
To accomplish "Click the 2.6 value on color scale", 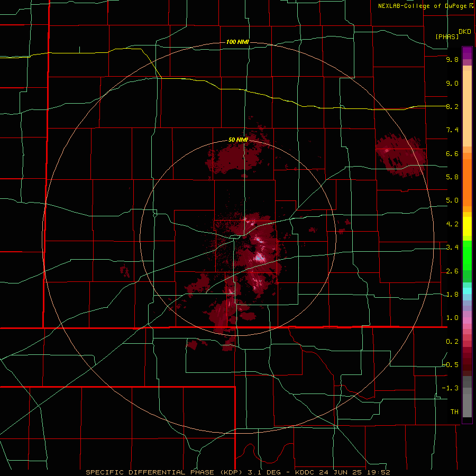I will click(x=452, y=271).
